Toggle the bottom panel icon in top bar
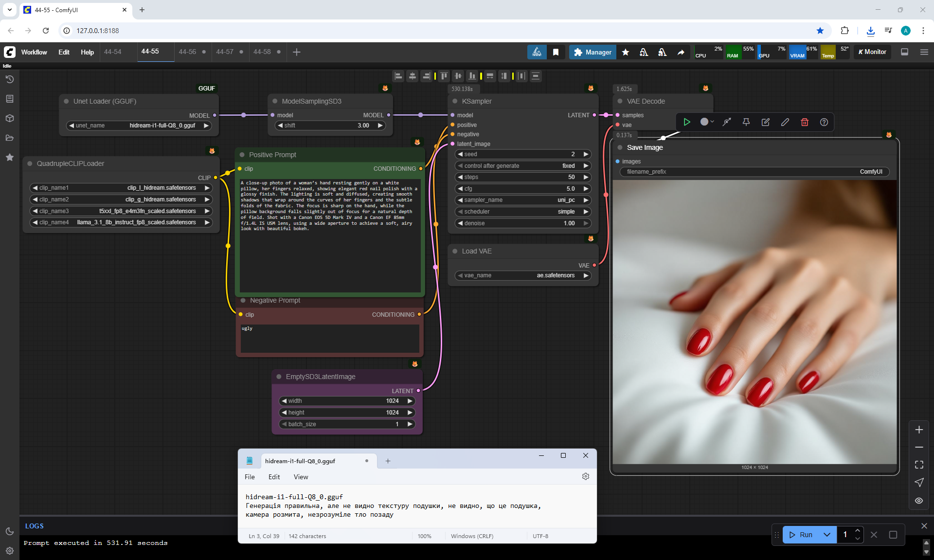Image resolution: width=934 pixels, height=560 pixels. [x=904, y=52]
